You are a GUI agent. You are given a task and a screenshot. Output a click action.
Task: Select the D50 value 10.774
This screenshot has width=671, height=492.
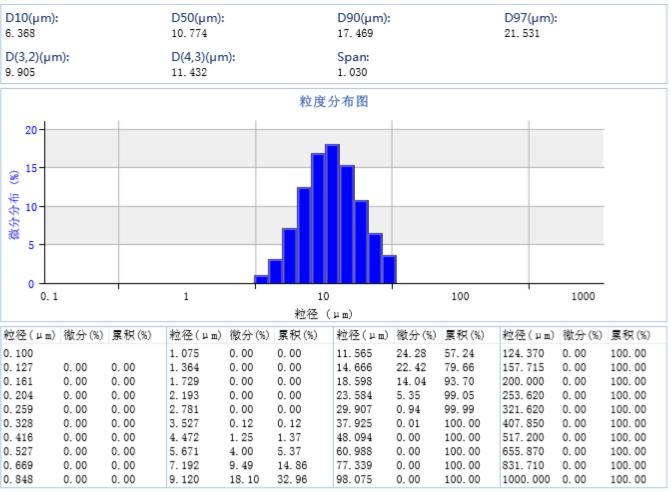tap(188, 33)
